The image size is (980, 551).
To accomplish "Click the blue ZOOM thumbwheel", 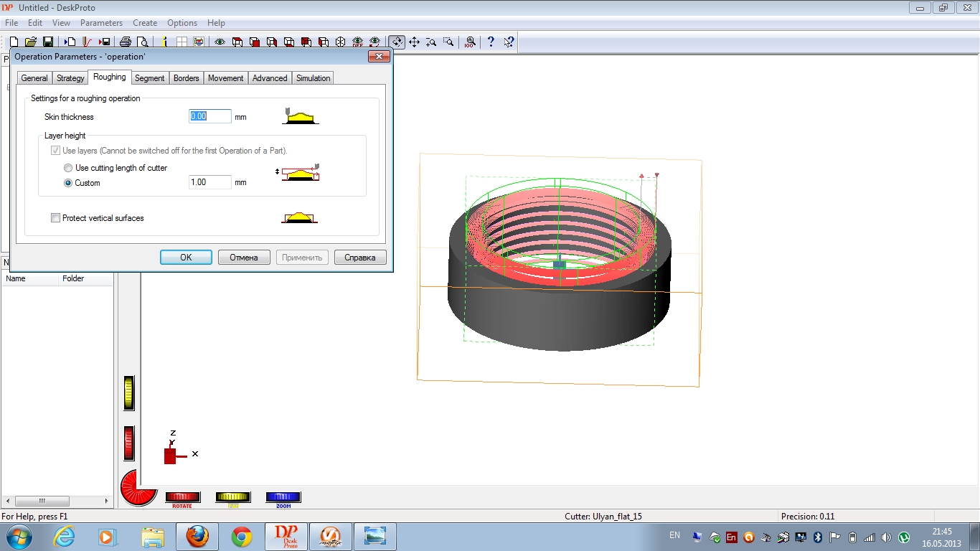I will click(x=283, y=497).
